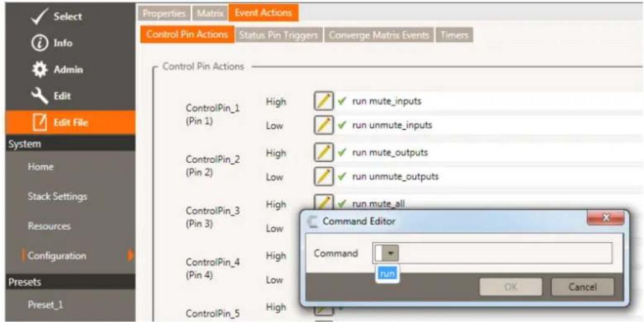Click 'run unmute_outputs' command text

395,177
